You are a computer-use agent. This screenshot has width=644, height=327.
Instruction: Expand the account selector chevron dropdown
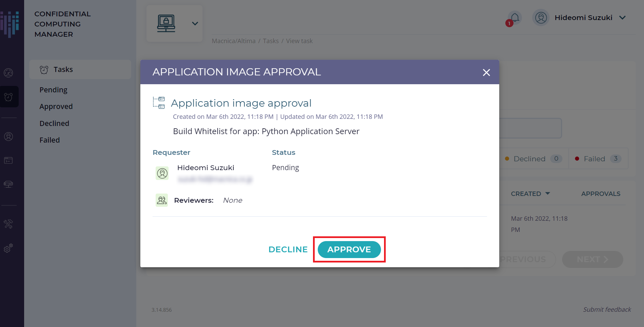coord(195,23)
